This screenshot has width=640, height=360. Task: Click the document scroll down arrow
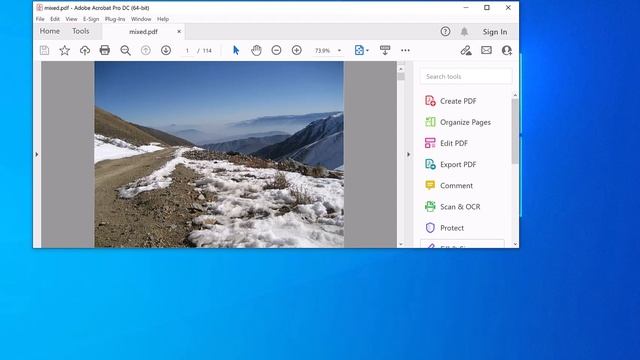point(401,244)
